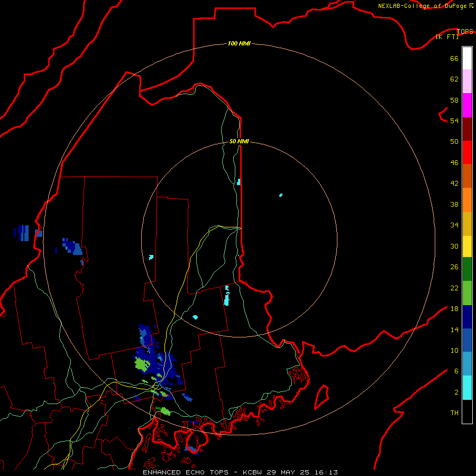Select the 100 NMI range ring label
Screen dimensions: 476x476
(239, 43)
